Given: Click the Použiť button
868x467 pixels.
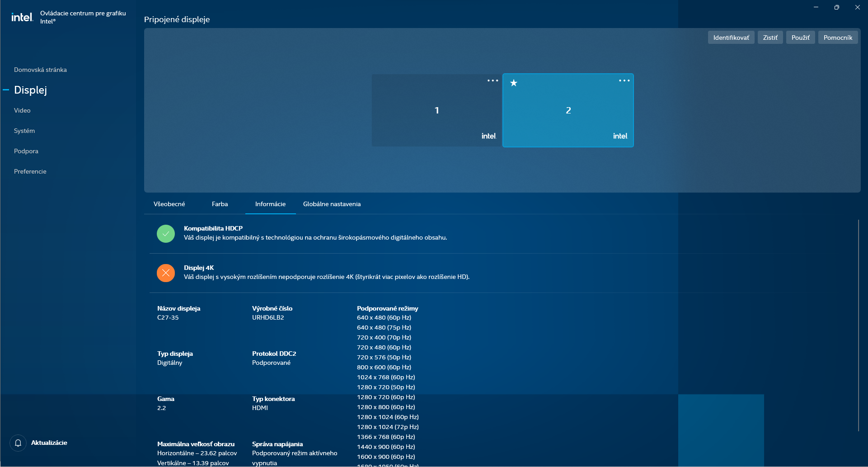Looking at the screenshot, I should [800, 38].
